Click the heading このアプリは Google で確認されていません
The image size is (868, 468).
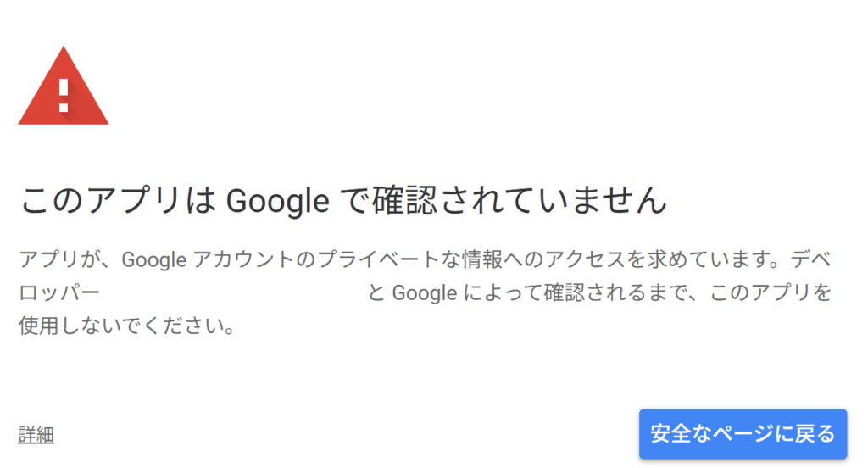click(x=344, y=200)
